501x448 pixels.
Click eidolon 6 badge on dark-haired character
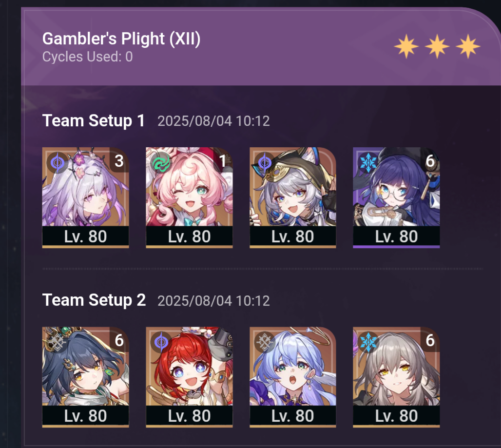[119, 340]
